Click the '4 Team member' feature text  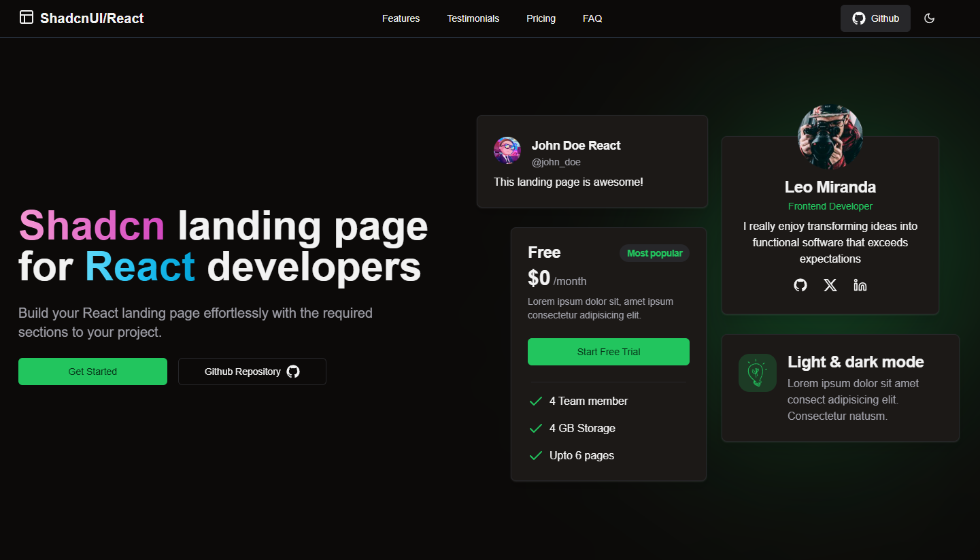pos(588,401)
